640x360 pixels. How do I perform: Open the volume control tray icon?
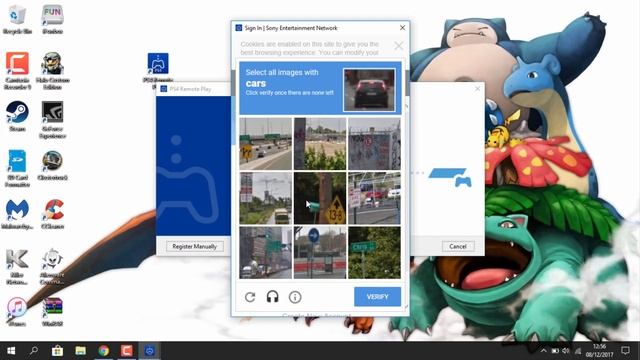point(566,351)
